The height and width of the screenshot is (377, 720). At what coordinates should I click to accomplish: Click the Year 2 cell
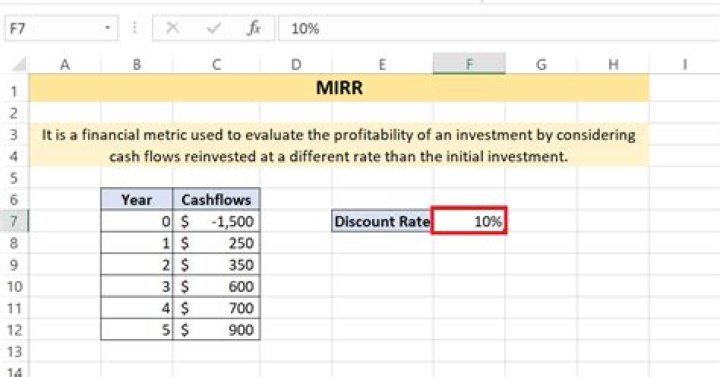(136, 264)
